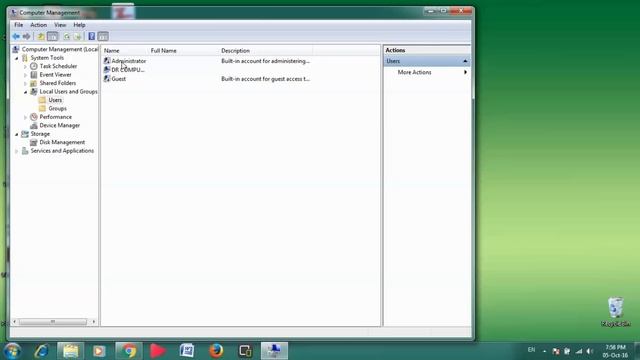
Task: Expand the Performance node arrow
Action: (25, 117)
